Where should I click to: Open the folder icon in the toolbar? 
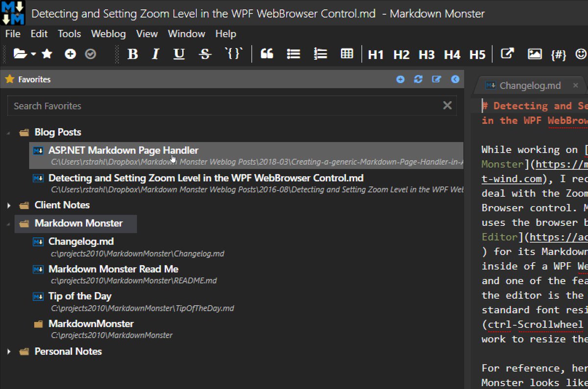(x=20, y=54)
